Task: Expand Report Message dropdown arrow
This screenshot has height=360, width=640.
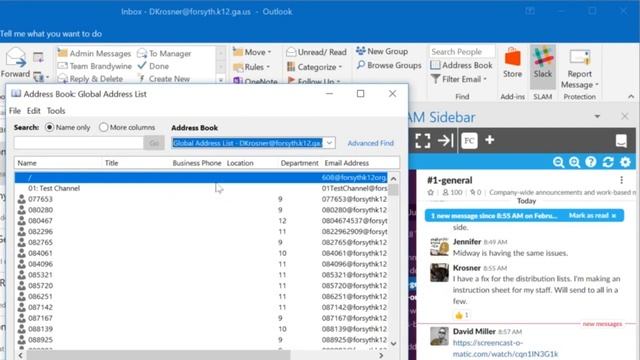Action: click(x=597, y=85)
